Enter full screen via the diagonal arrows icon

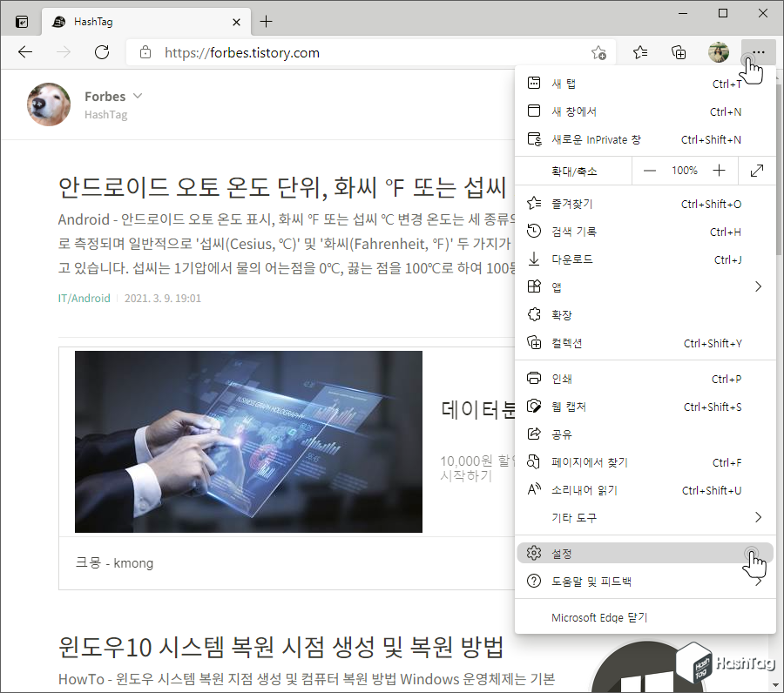point(756,171)
